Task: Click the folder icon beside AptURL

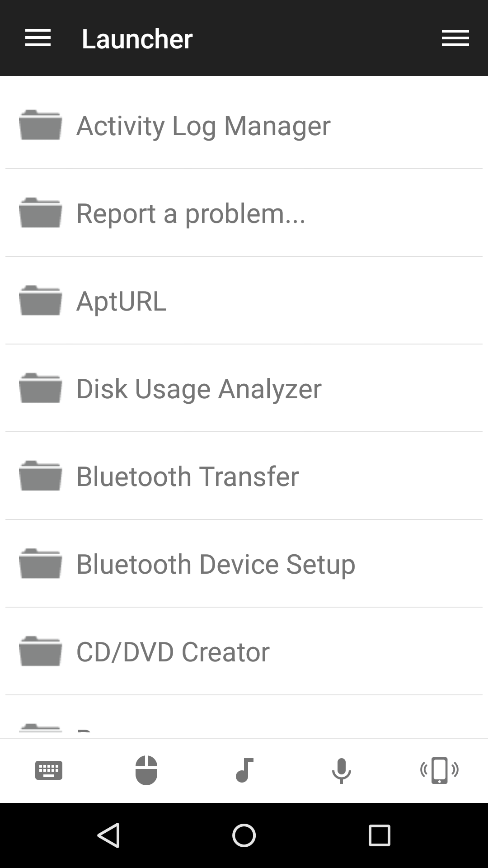Action: pyautogui.click(x=41, y=301)
